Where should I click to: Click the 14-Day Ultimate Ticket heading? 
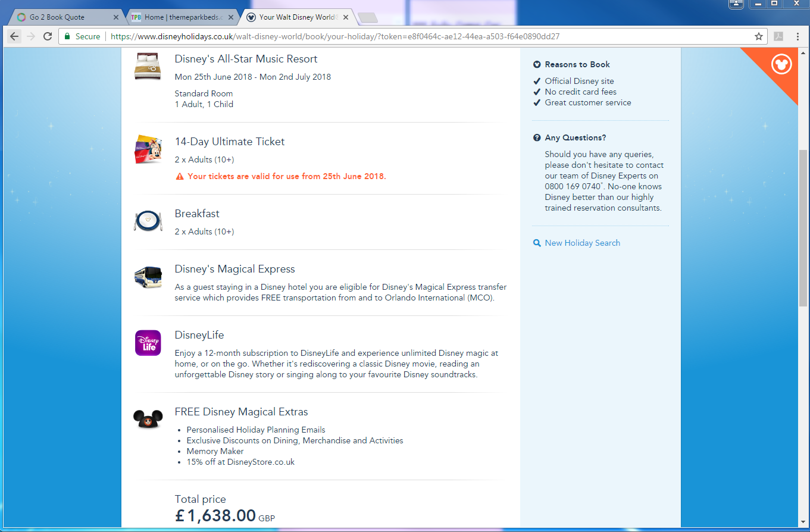tap(230, 142)
